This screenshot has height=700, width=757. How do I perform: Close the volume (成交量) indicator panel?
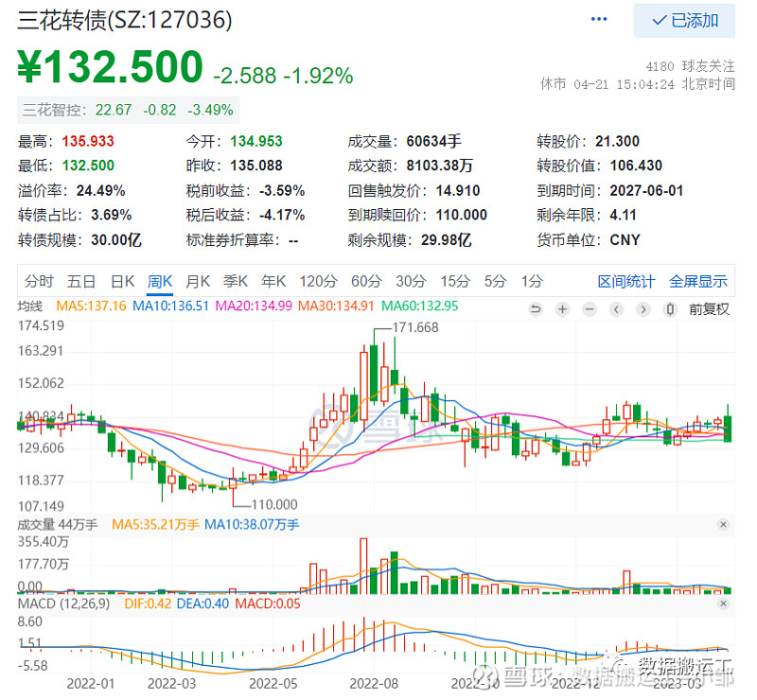coord(723,524)
